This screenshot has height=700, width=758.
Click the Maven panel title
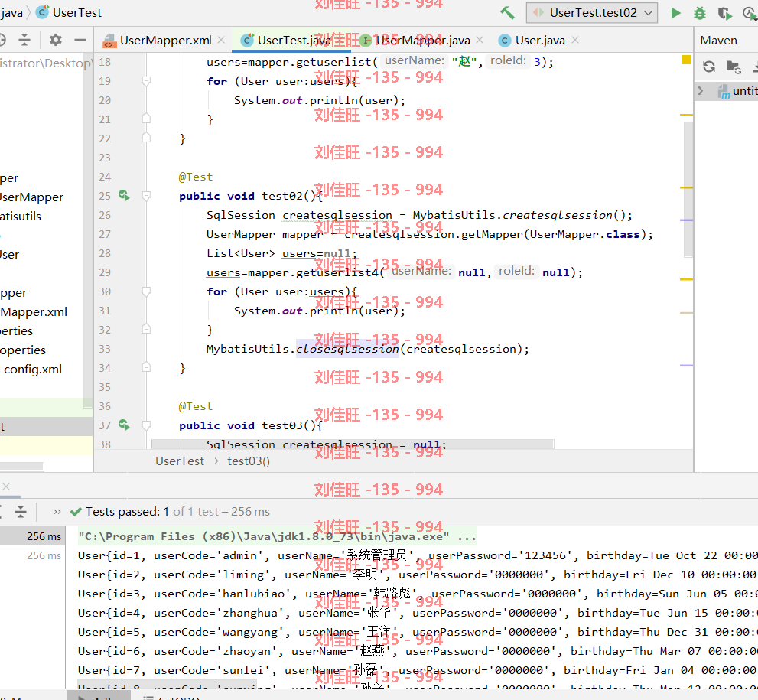pyautogui.click(x=718, y=40)
